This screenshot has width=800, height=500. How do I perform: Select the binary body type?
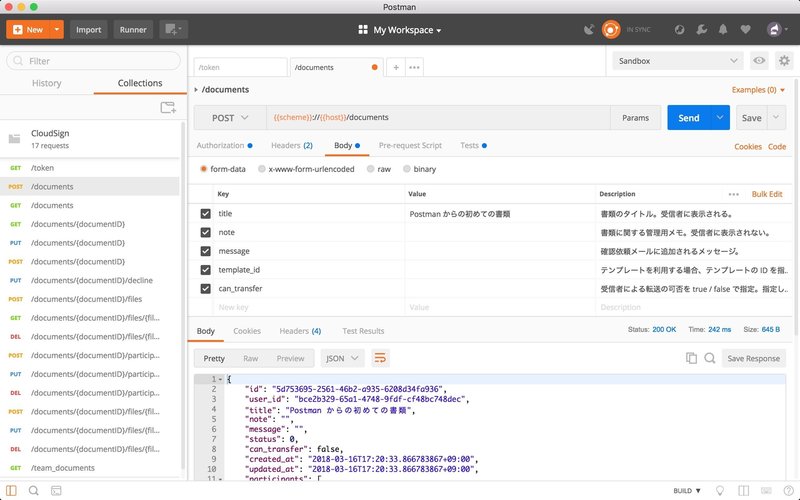tap(407, 169)
